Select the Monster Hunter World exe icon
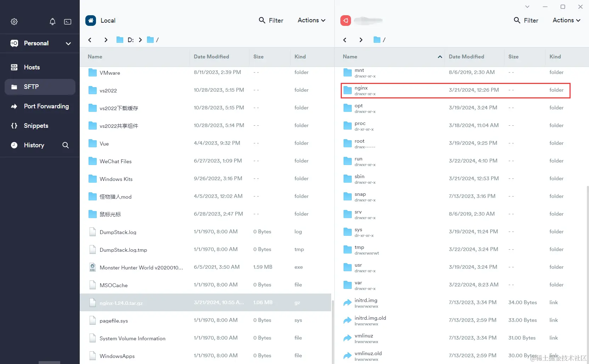The width and height of the screenshot is (589, 364). 92,267
